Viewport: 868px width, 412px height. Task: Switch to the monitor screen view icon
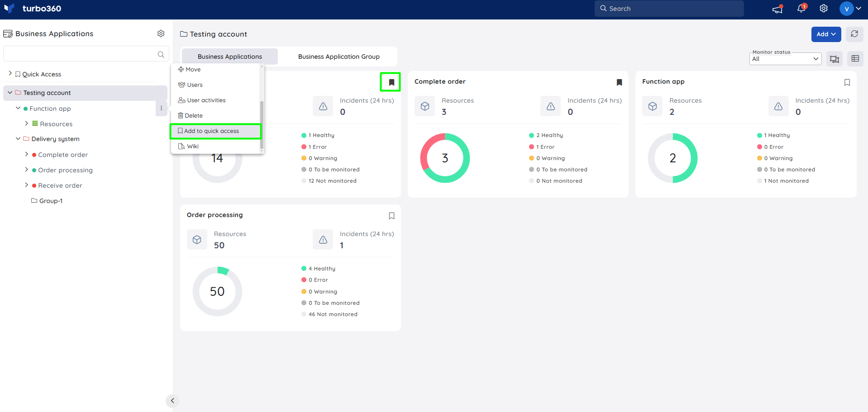835,59
